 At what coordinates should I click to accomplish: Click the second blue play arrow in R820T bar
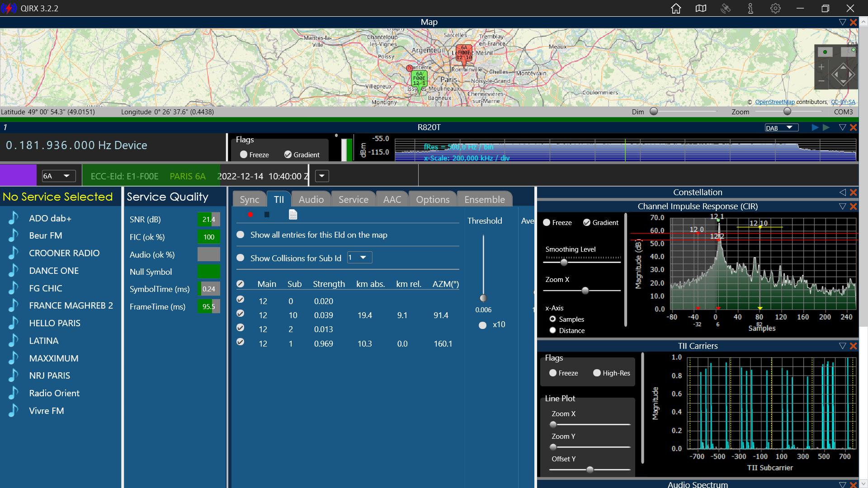[x=826, y=128]
